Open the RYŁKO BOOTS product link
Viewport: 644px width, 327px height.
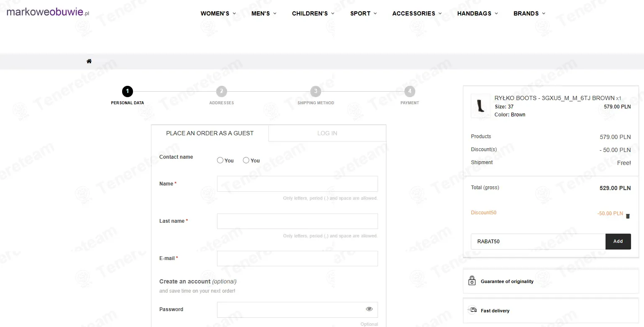tap(555, 98)
